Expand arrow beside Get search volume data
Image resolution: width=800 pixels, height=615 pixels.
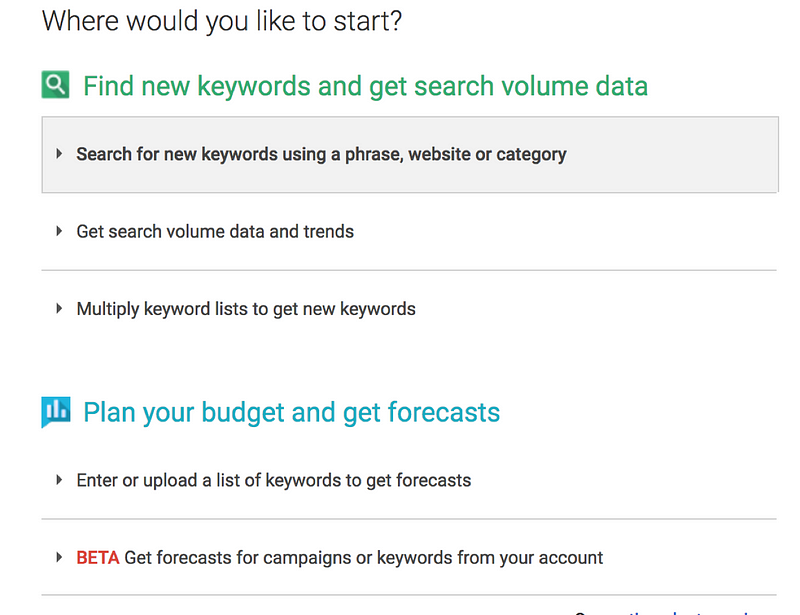(x=59, y=231)
